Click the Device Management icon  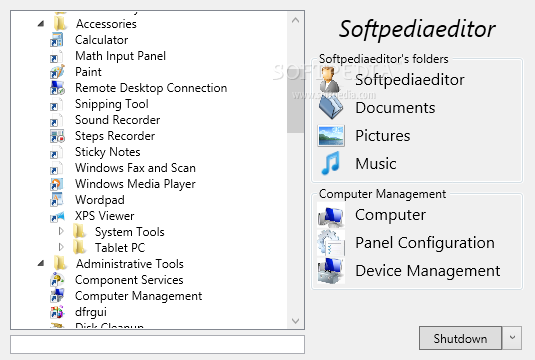point(331,271)
